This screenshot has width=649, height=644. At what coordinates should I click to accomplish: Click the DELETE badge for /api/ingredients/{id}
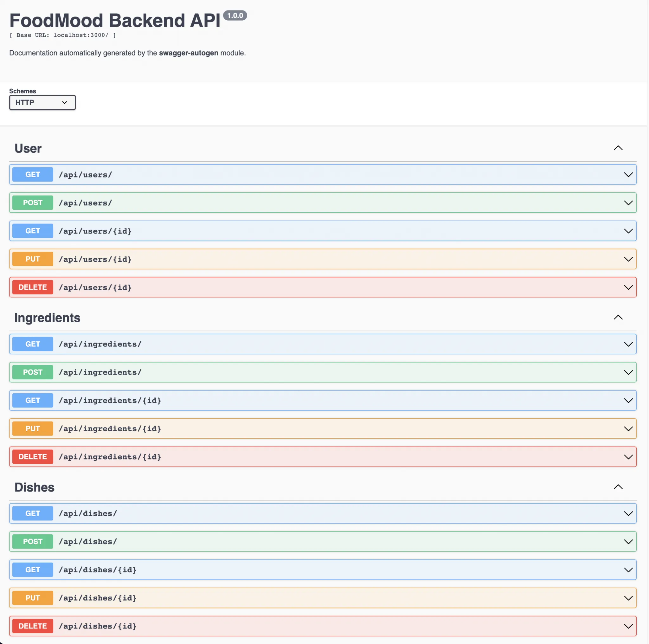33,457
